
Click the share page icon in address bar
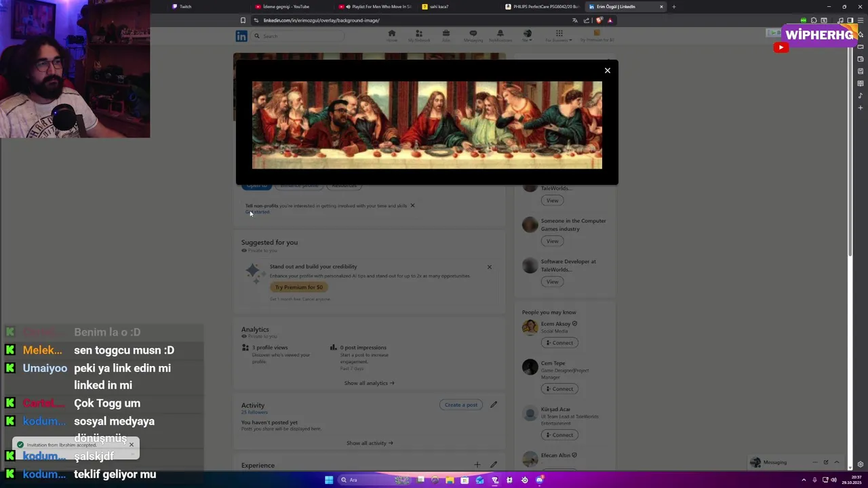coord(587,20)
